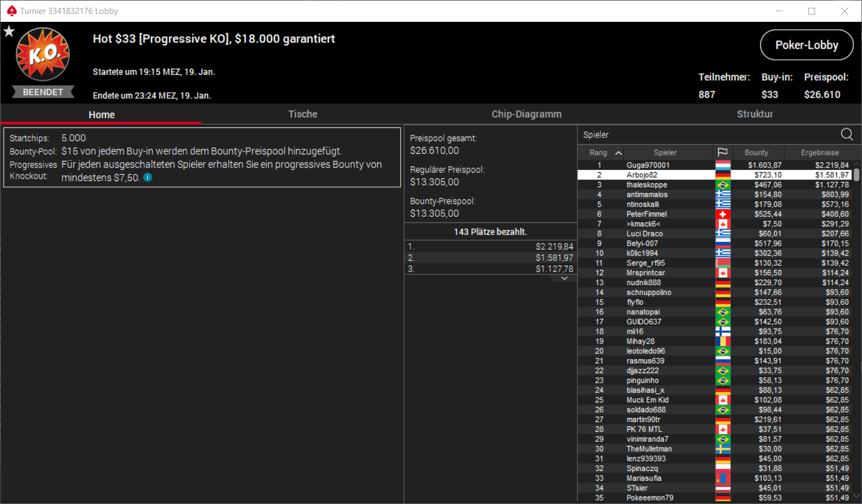The image size is (862, 504).
Task: Sort by the Bounty column header
Action: pos(756,153)
